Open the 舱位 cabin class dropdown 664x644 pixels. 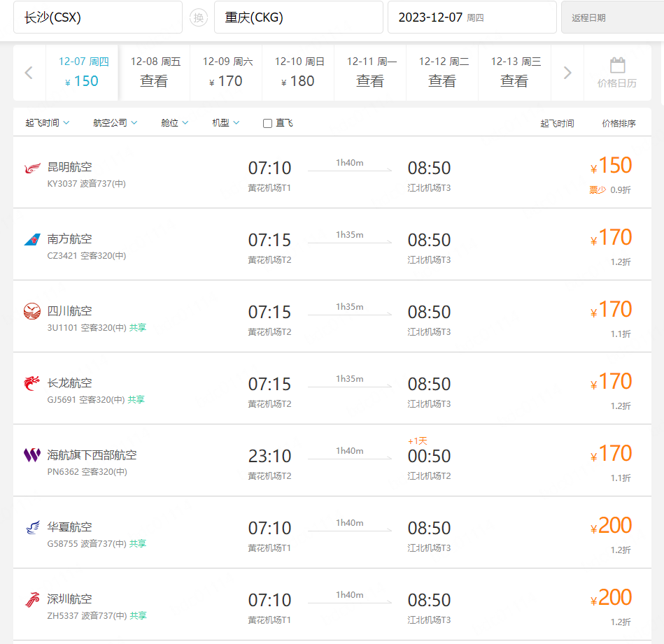click(x=174, y=122)
